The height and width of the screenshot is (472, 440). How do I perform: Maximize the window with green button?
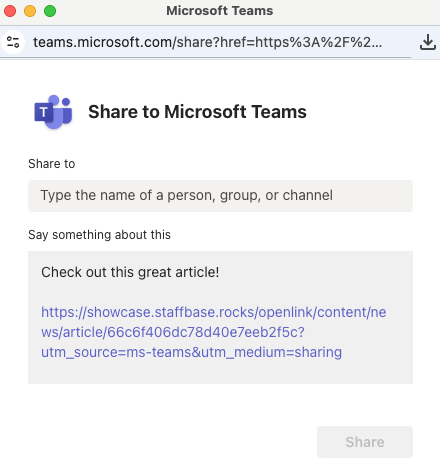50,11
